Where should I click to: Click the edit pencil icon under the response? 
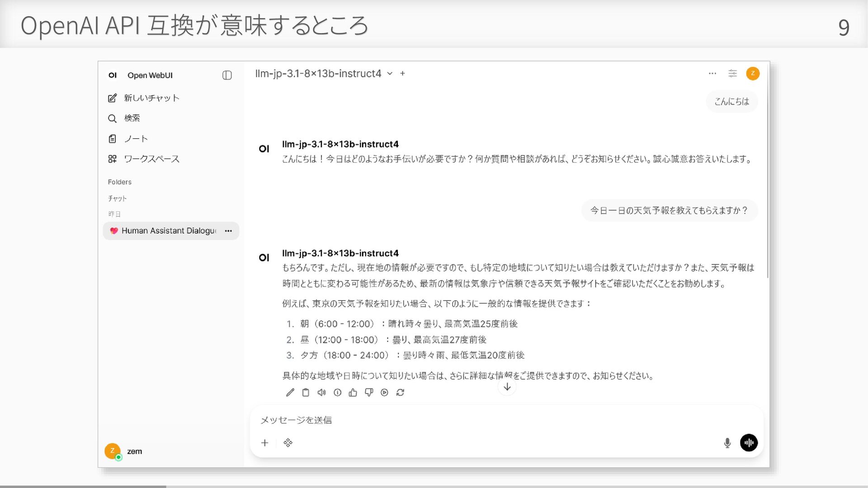coord(290,393)
